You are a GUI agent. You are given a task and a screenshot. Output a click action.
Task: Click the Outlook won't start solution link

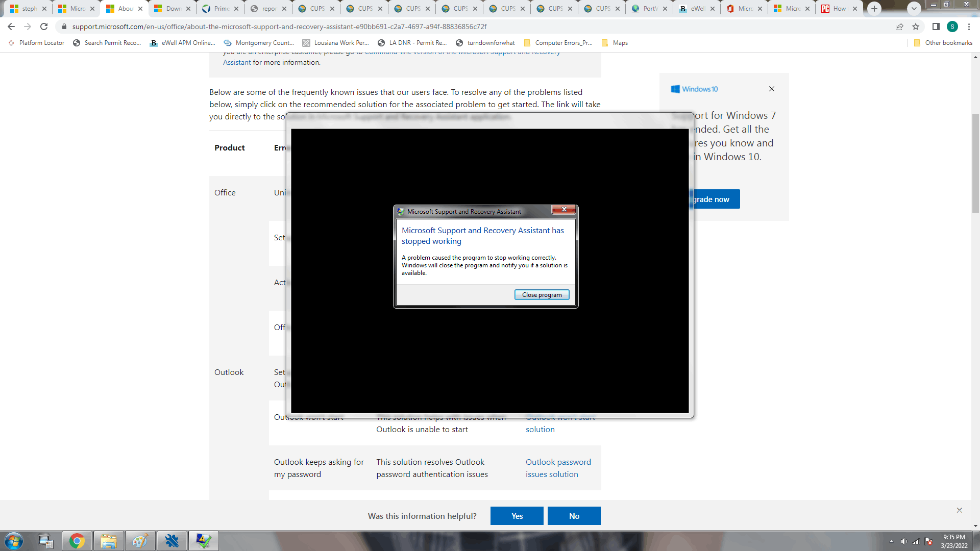[x=560, y=423]
